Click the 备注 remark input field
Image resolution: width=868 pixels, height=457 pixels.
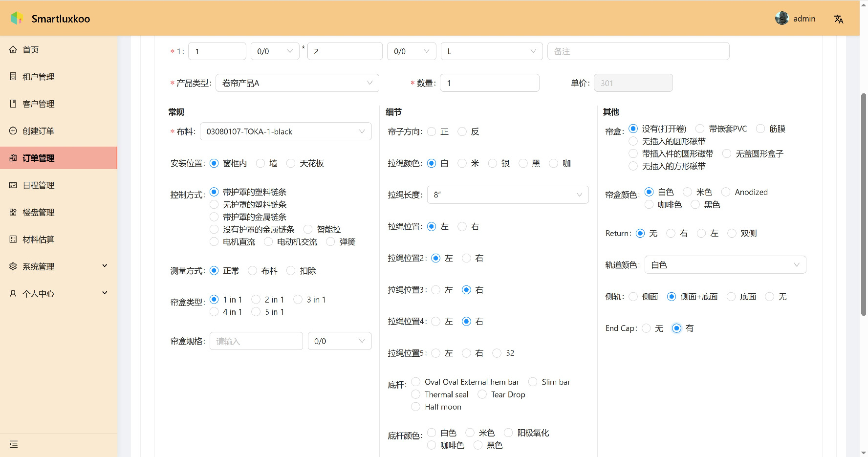pos(638,51)
